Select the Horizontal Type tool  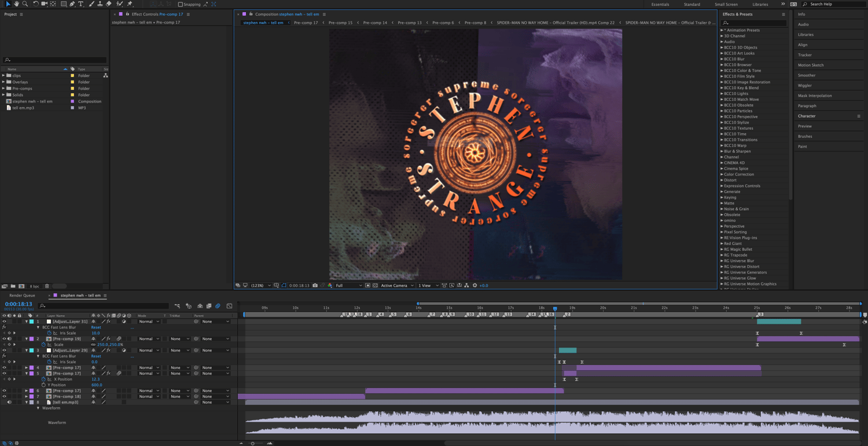[x=81, y=4]
